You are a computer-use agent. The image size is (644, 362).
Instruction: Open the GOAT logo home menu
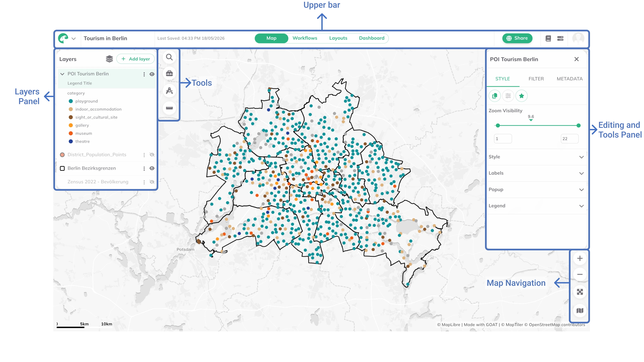pos(63,38)
